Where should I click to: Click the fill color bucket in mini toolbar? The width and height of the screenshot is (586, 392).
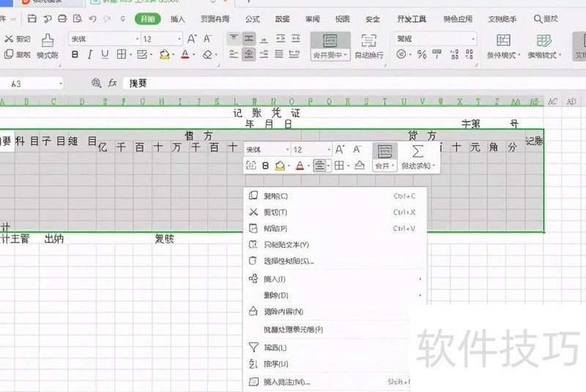[280, 166]
